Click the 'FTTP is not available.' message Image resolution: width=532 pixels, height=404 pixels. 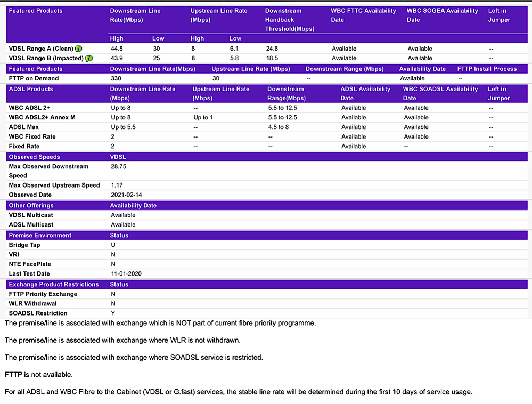pos(39,375)
